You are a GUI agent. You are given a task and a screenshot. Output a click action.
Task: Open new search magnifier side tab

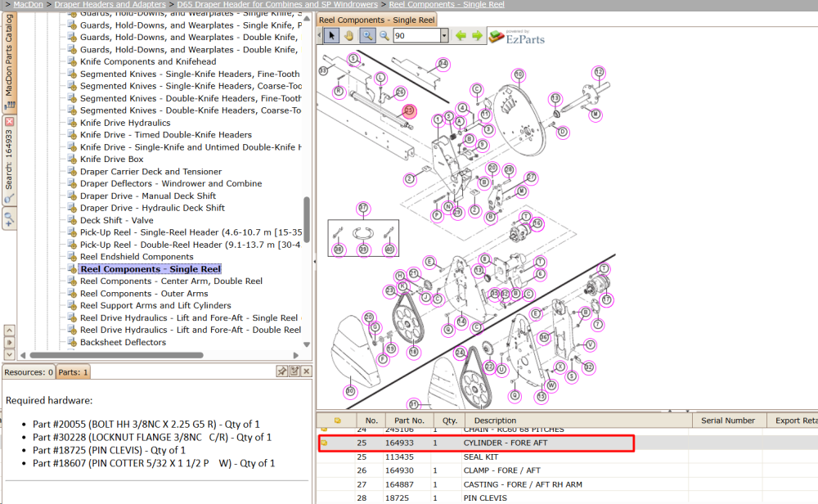(9, 218)
